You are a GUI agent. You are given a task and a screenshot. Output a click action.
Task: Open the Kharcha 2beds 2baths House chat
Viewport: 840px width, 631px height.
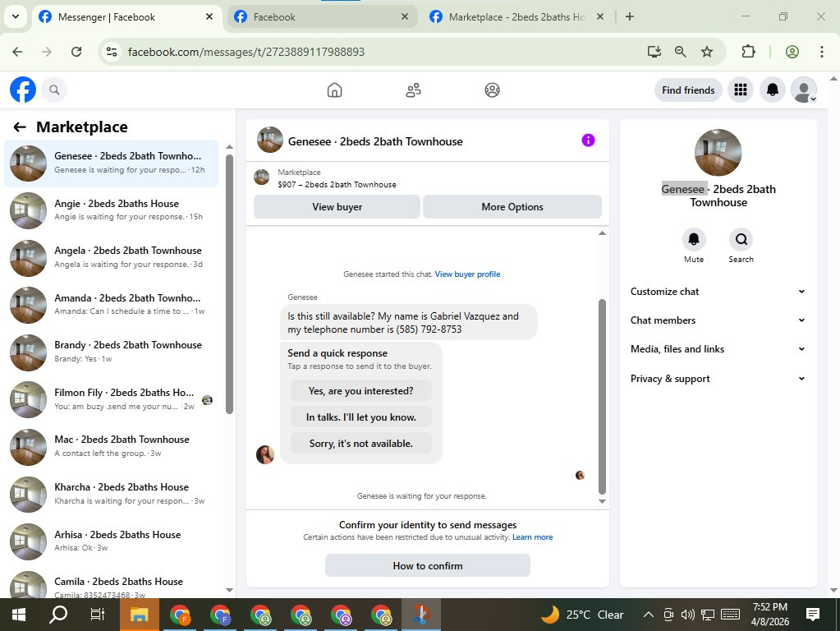click(112, 494)
